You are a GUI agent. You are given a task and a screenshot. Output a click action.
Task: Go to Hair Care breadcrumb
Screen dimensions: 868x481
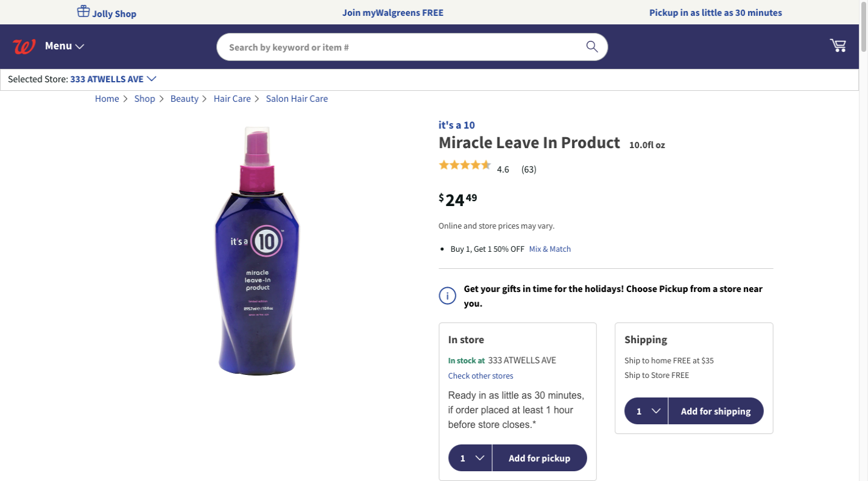coord(232,99)
